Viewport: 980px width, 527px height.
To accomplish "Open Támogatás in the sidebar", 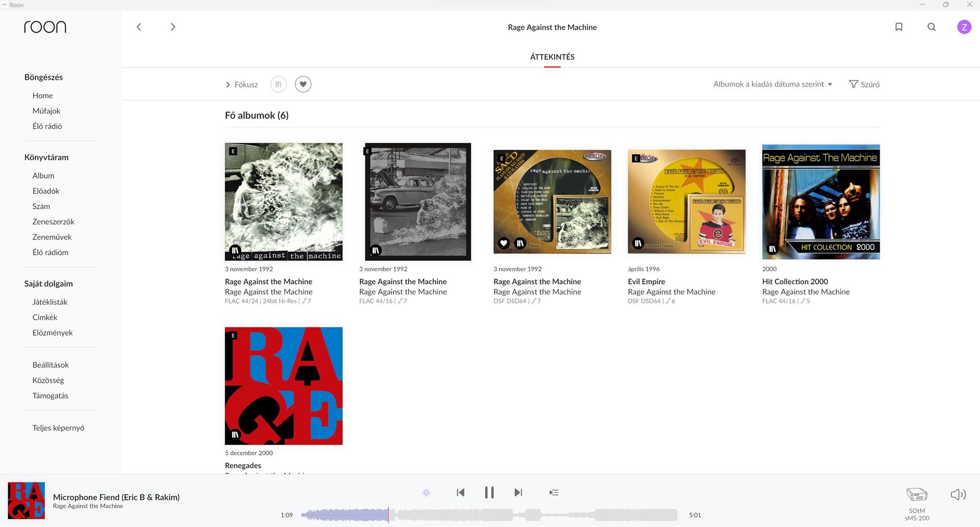I will coord(50,396).
